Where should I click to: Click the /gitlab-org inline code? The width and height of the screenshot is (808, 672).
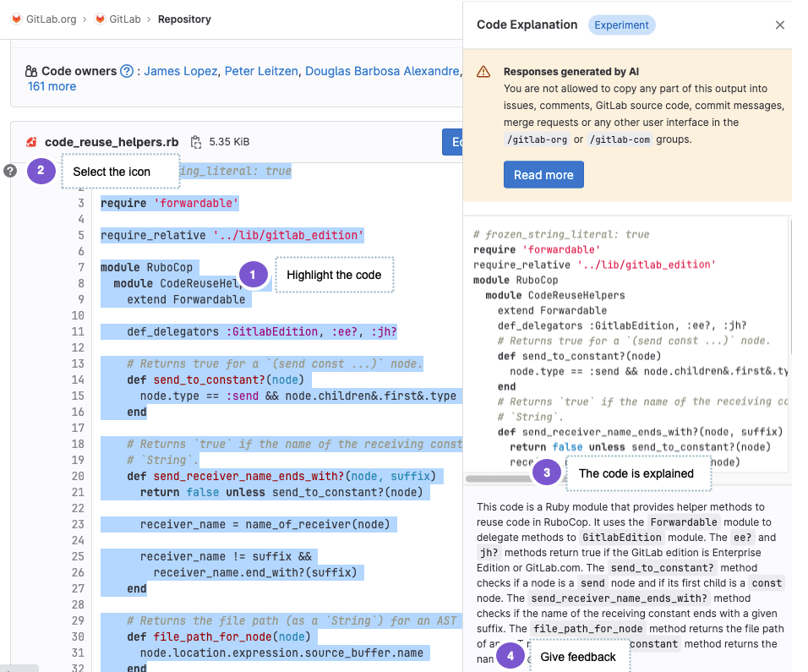(537, 139)
